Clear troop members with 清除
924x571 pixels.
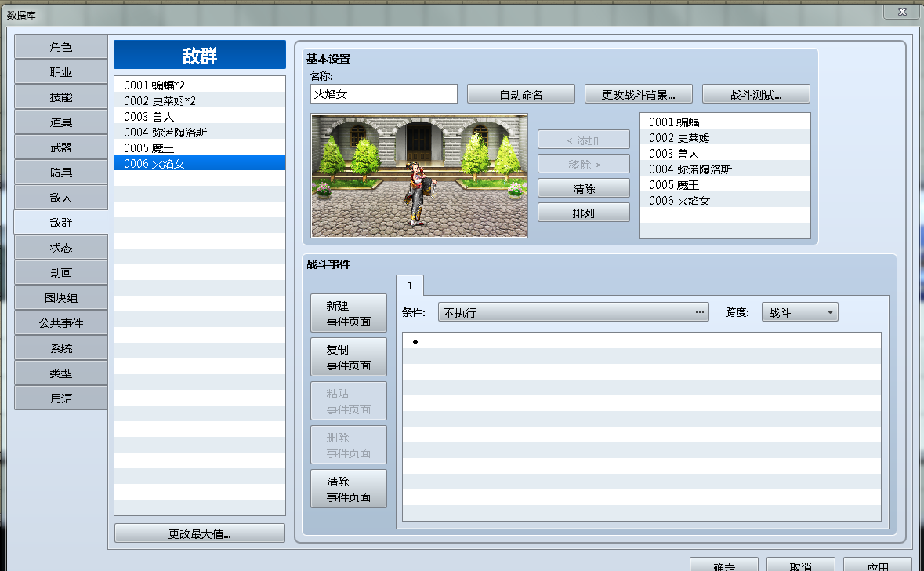583,188
